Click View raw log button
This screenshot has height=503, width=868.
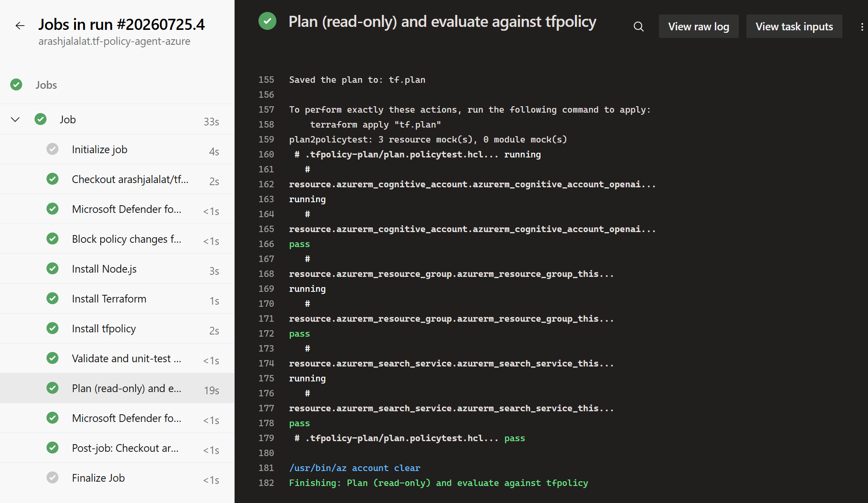click(x=699, y=26)
